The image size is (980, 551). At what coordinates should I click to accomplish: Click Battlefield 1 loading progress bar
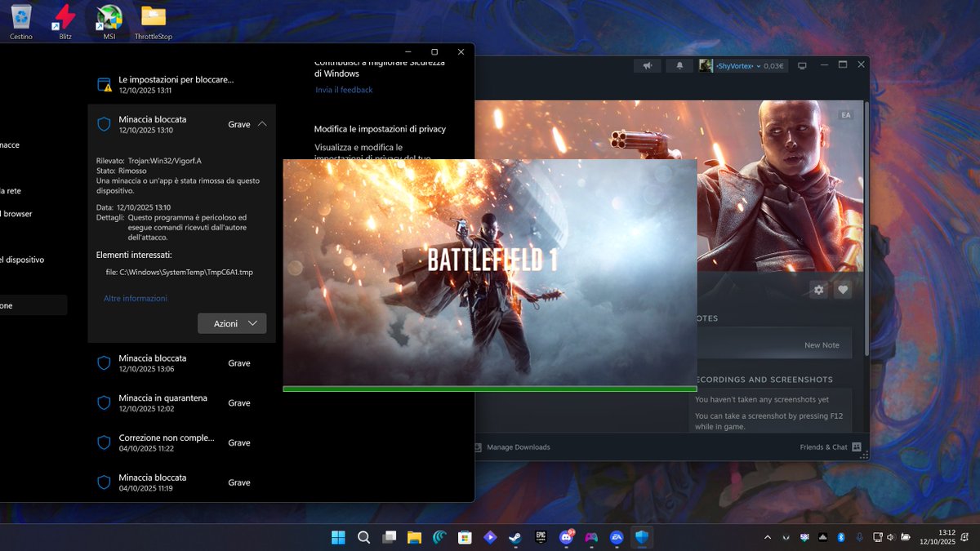[490, 389]
